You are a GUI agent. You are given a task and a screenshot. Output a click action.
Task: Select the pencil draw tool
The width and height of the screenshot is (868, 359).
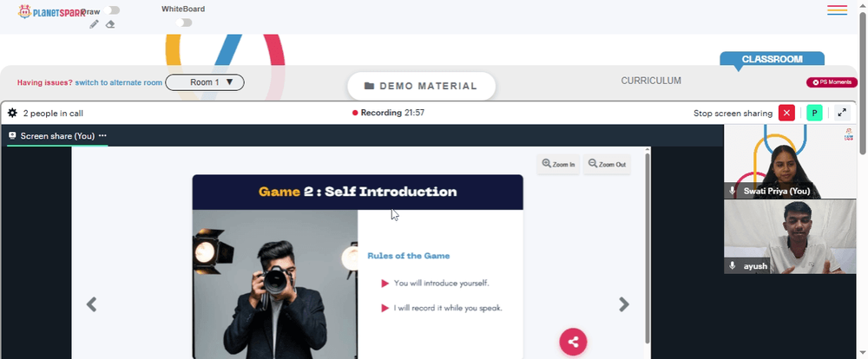click(x=94, y=24)
